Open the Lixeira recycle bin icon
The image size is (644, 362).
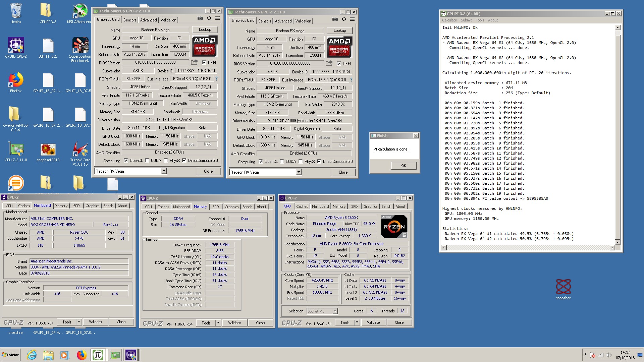(x=15, y=14)
